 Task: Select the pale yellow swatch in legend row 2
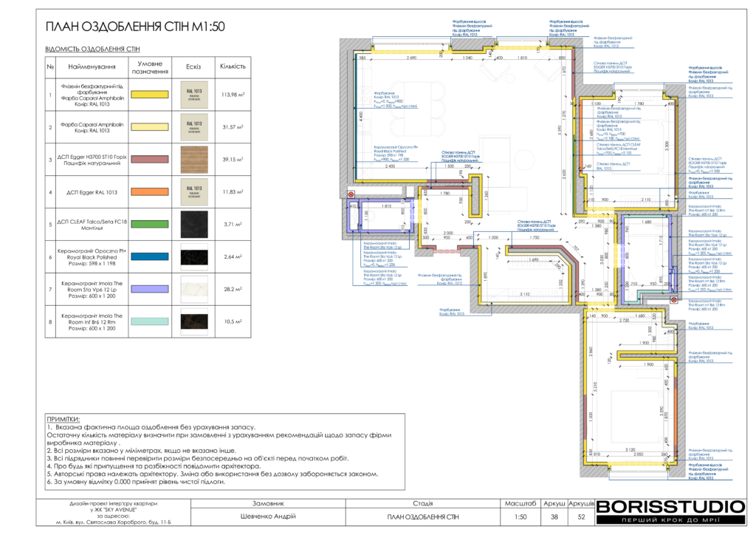pos(151,127)
